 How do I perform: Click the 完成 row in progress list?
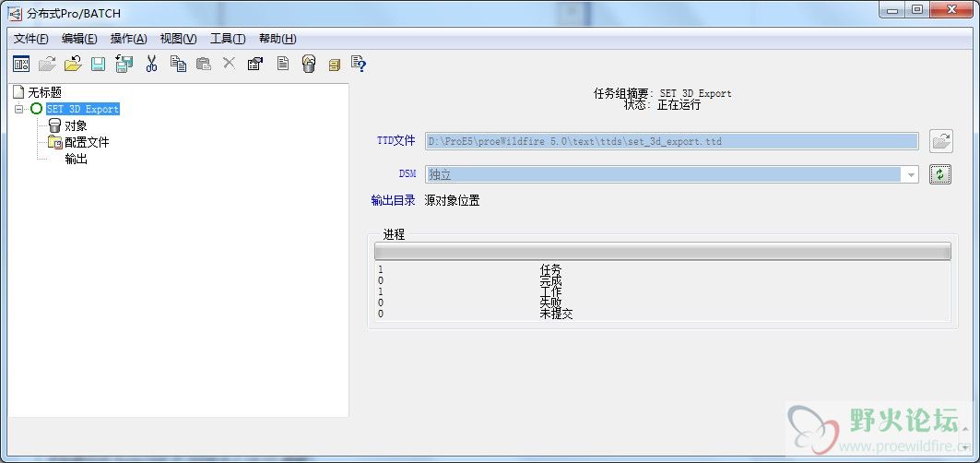point(663,281)
